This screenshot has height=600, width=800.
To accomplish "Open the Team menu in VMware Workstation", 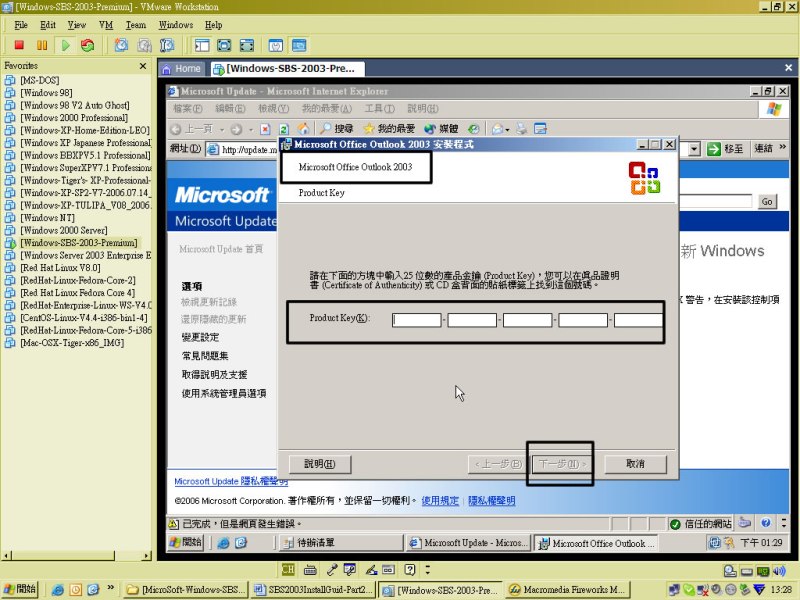I will 136,25.
